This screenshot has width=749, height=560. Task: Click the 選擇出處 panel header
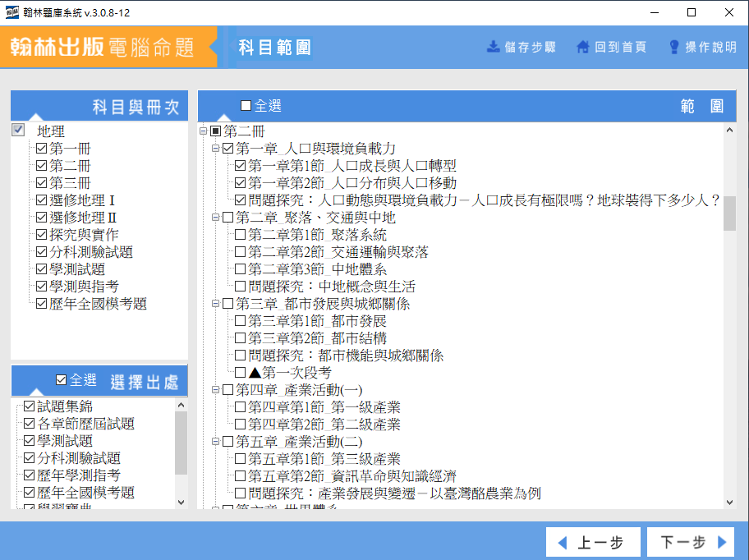(99, 381)
